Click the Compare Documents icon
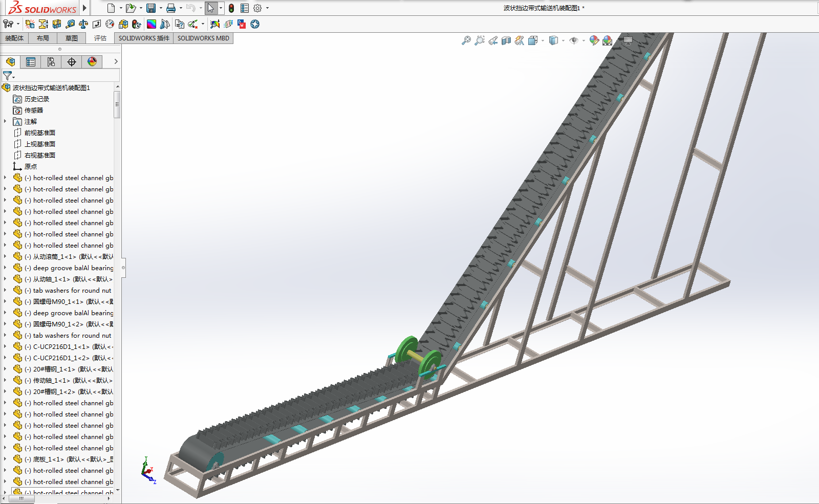819x504 pixels. point(180,24)
